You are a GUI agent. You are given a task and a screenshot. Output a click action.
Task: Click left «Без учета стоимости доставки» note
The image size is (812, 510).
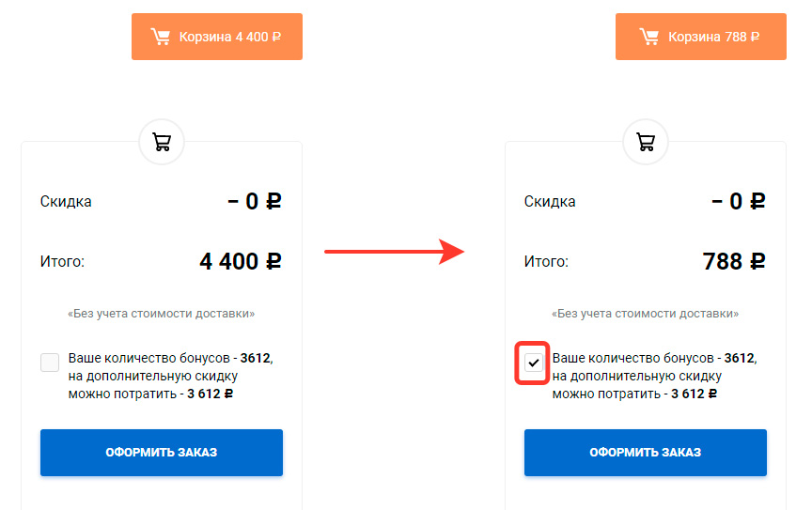[161, 314]
